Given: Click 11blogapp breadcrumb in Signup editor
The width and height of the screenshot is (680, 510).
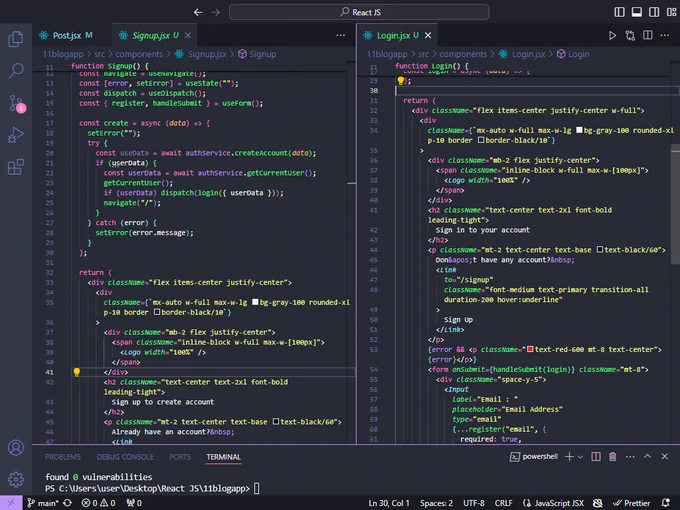Looking at the screenshot, I should [x=63, y=54].
